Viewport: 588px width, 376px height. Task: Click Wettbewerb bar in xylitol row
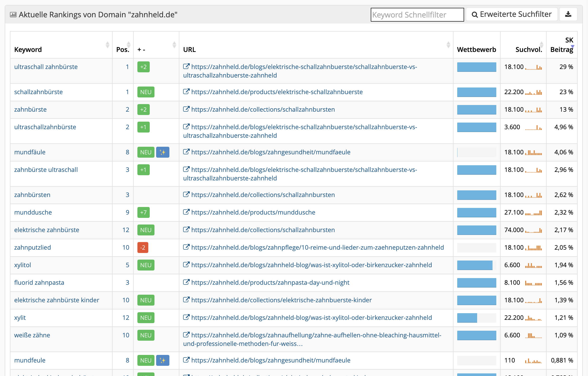[x=476, y=265]
